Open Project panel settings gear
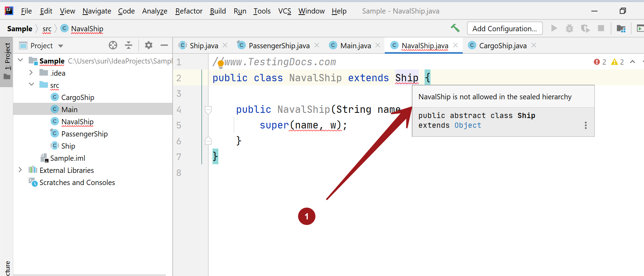This screenshot has width=644, height=276. coord(149,45)
